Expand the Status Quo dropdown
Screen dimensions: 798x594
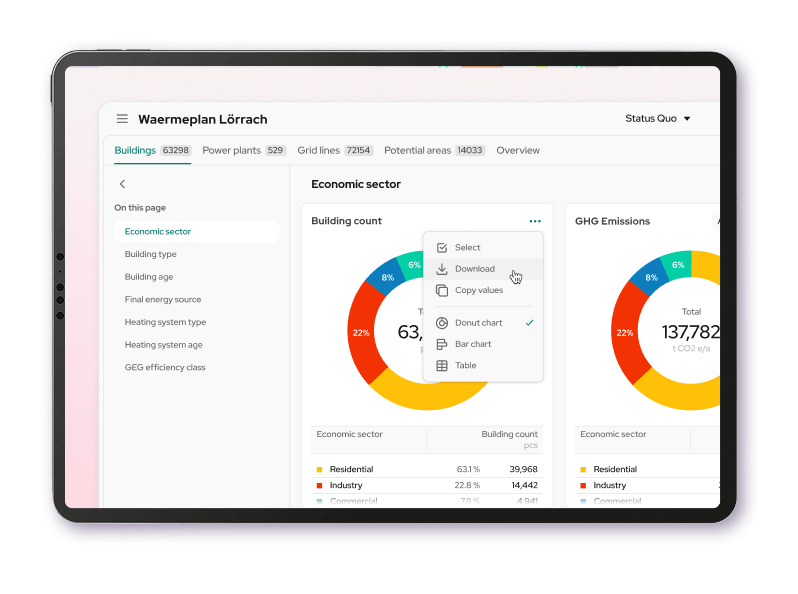coord(657,119)
